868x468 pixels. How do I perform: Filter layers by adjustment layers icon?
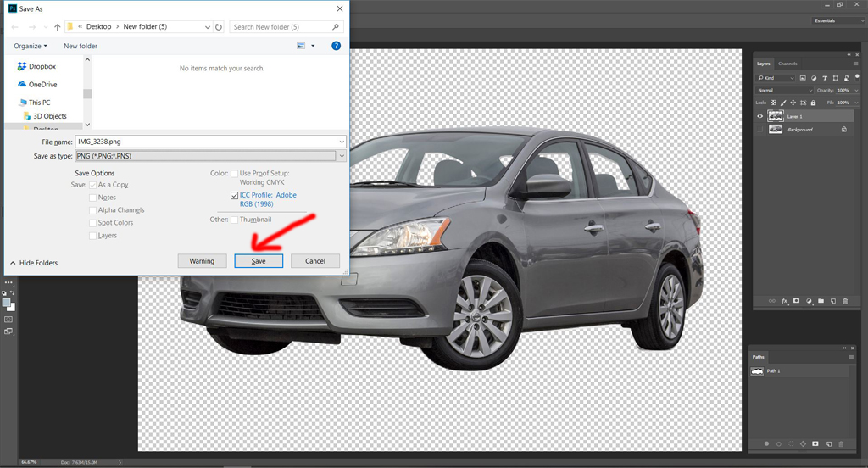(814, 78)
